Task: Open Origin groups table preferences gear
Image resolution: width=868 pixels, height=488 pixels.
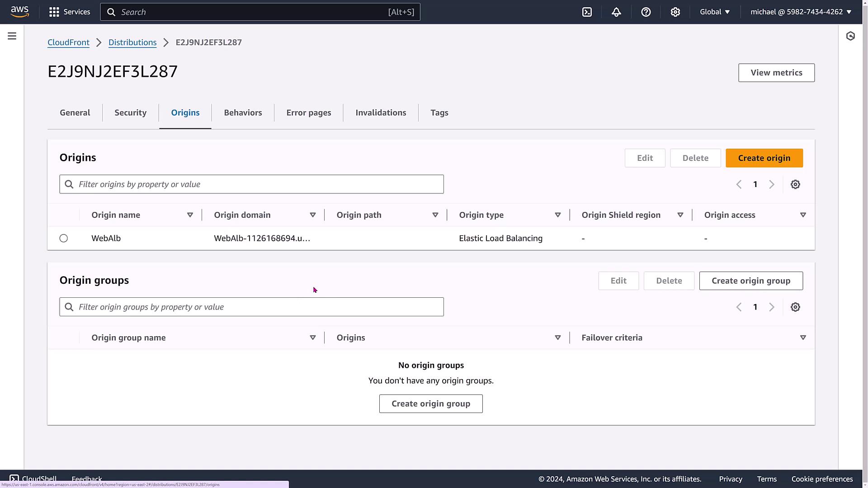Action: (x=795, y=307)
